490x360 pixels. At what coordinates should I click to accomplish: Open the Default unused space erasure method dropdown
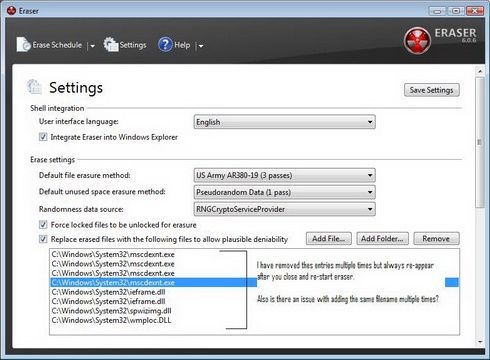284,192
